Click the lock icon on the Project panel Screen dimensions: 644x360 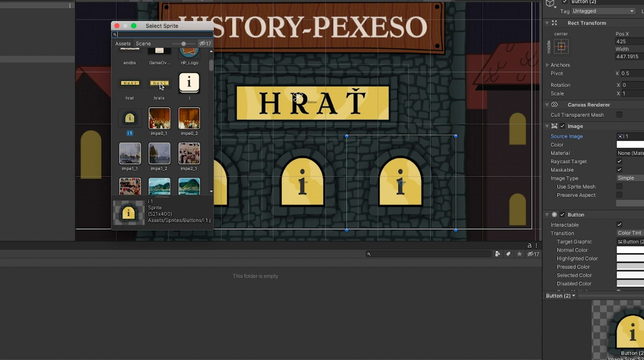pos(529,246)
